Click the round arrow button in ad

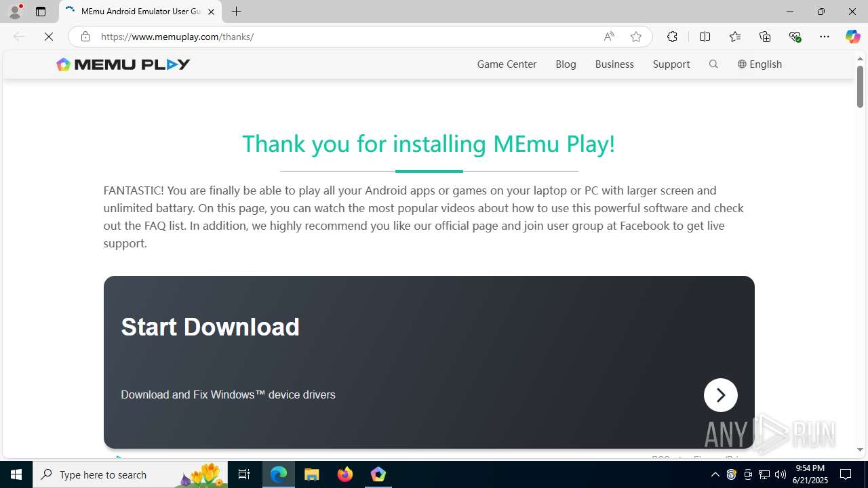coord(720,395)
